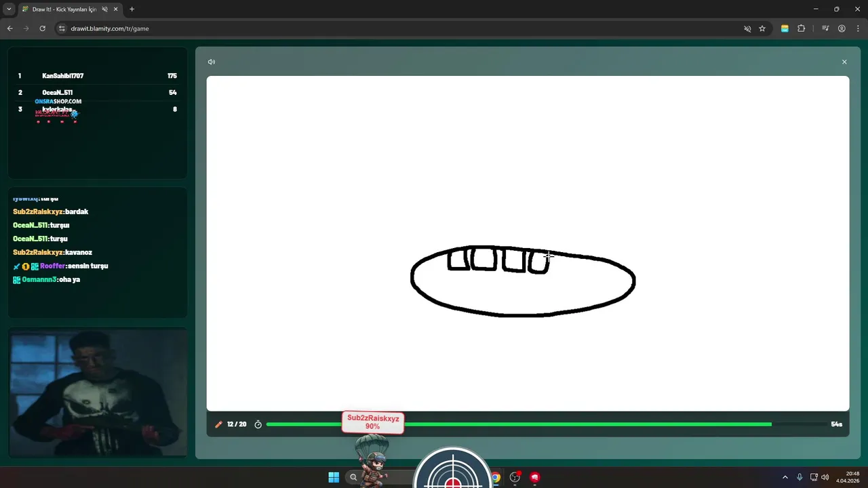Click the score 54 in leaderboard
The height and width of the screenshot is (488, 868).
pos(173,92)
